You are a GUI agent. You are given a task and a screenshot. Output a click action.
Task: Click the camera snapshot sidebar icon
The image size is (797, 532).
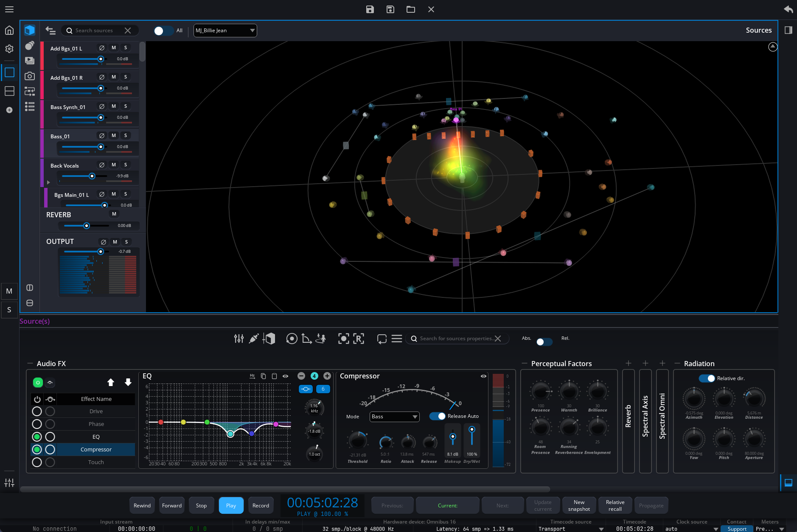click(30, 76)
